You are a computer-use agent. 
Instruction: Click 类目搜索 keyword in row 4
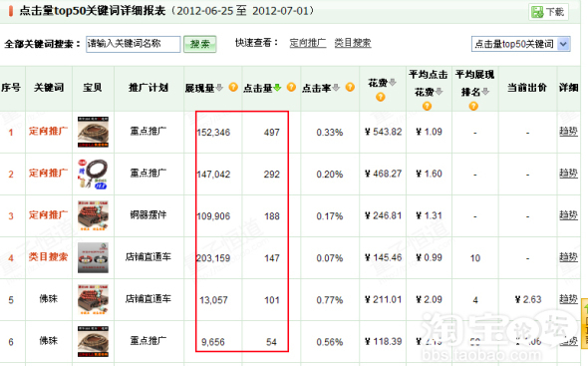pos(49,257)
